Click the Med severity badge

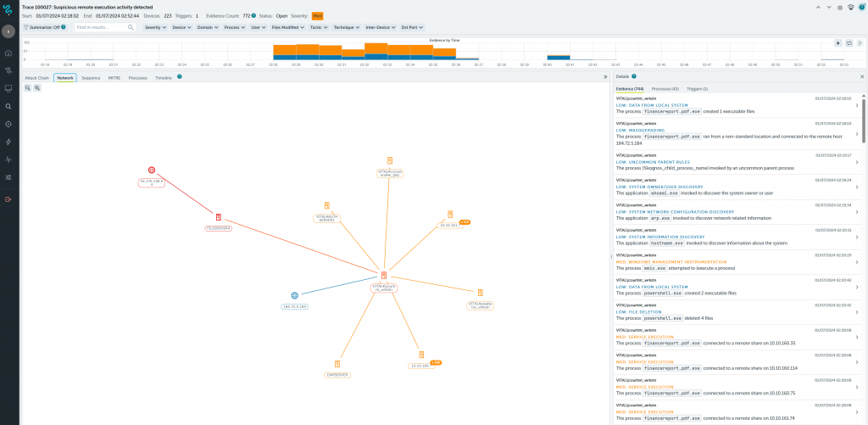317,15
